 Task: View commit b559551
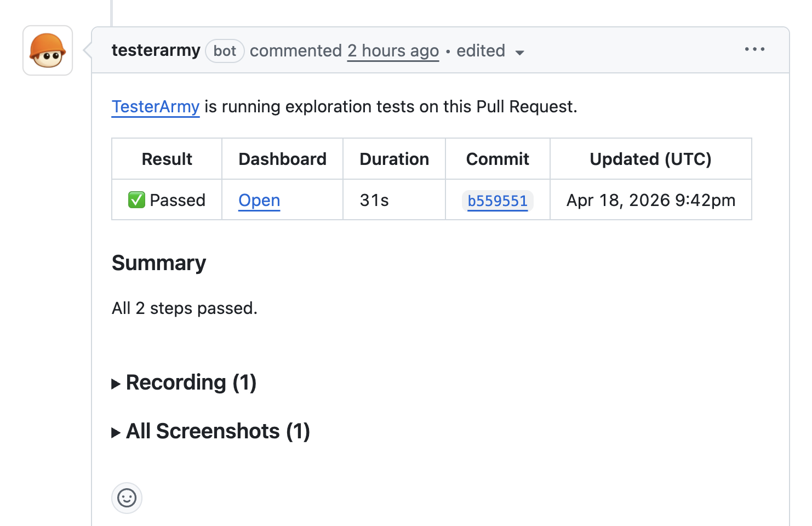pyautogui.click(x=498, y=201)
